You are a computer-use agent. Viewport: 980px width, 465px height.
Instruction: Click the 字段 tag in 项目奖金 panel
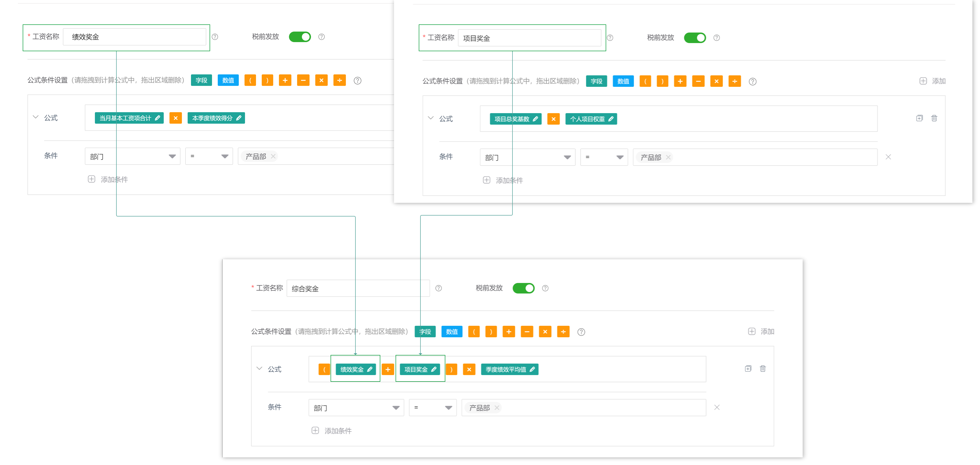coord(596,82)
